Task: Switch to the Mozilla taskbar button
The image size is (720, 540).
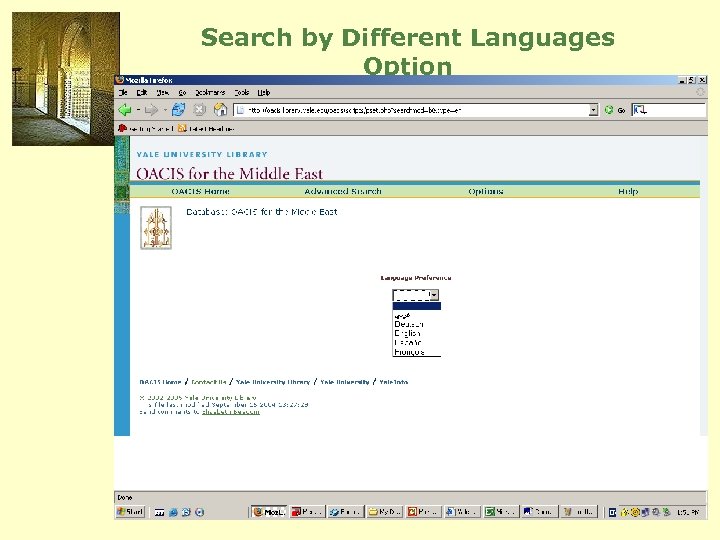Action: pos(269,512)
